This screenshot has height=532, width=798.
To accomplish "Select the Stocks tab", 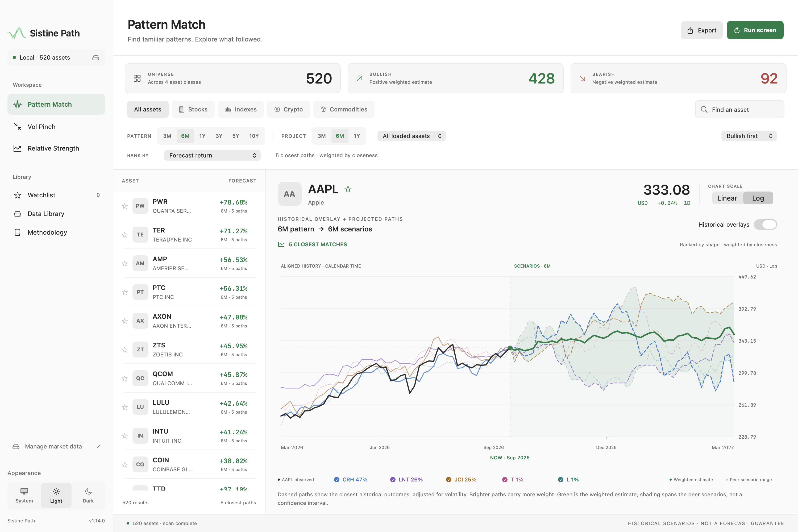I will coord(193,109).
